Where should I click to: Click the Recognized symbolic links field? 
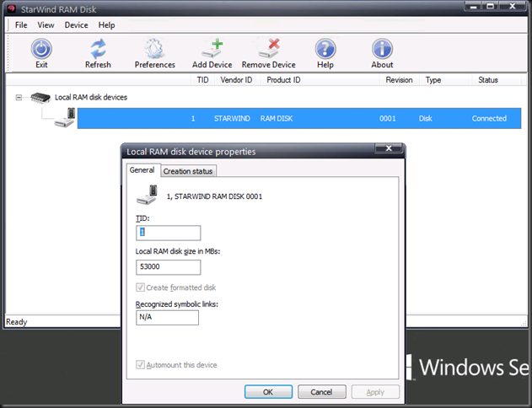(167, 318)
